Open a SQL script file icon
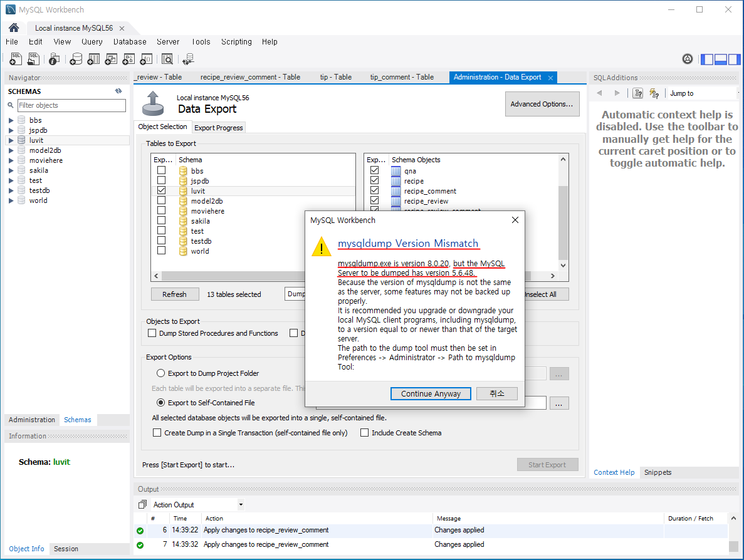Viewport: 744px width, 560px height. (x=33, y=59)
